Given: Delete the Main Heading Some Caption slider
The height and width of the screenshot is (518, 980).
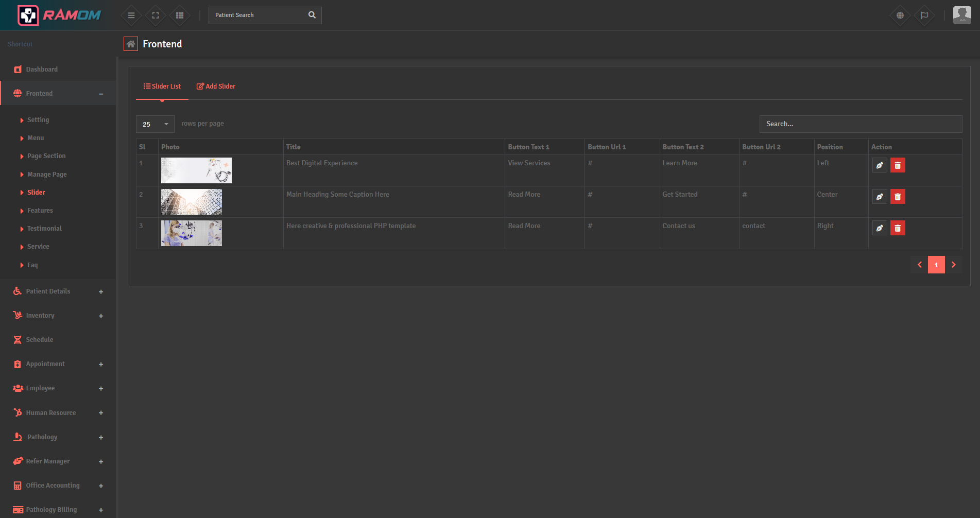Looking at the screenshot, I should click(x=898, y=196).
